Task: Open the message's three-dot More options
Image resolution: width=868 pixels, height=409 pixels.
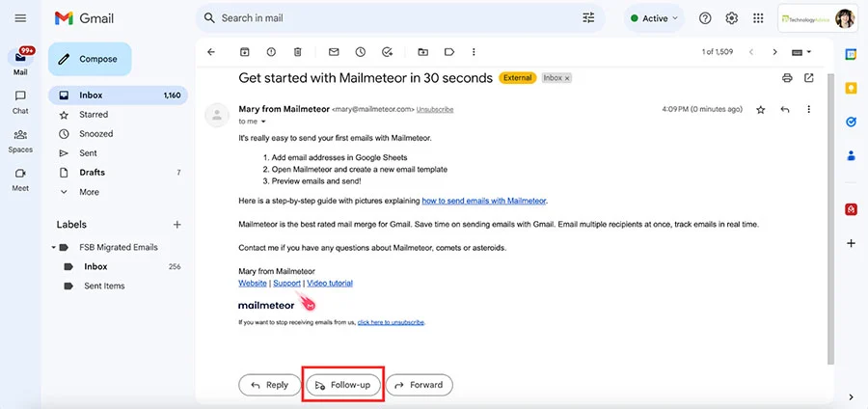Action: [x=809, y=110]
